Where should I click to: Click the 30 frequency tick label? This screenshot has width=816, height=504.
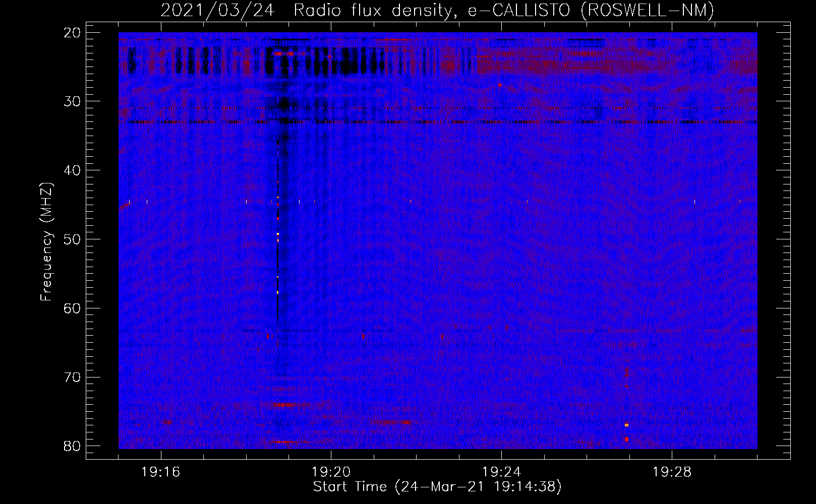tap(73, 101)
